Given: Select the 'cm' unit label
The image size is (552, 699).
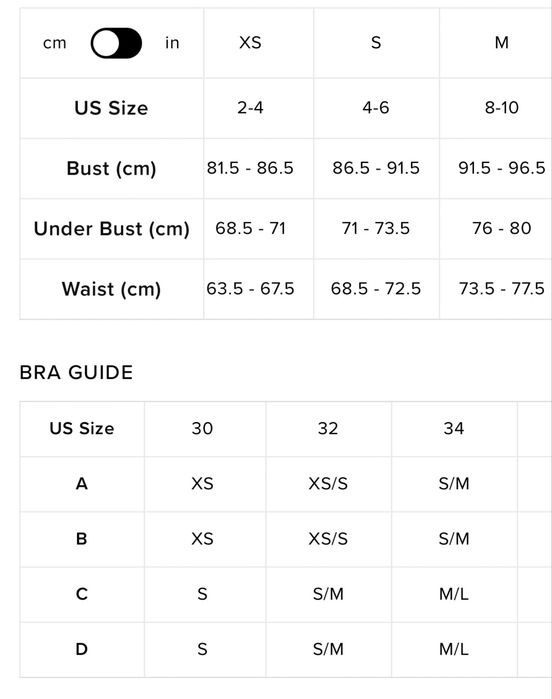Looking at the screenshot, I should point(55,43).
